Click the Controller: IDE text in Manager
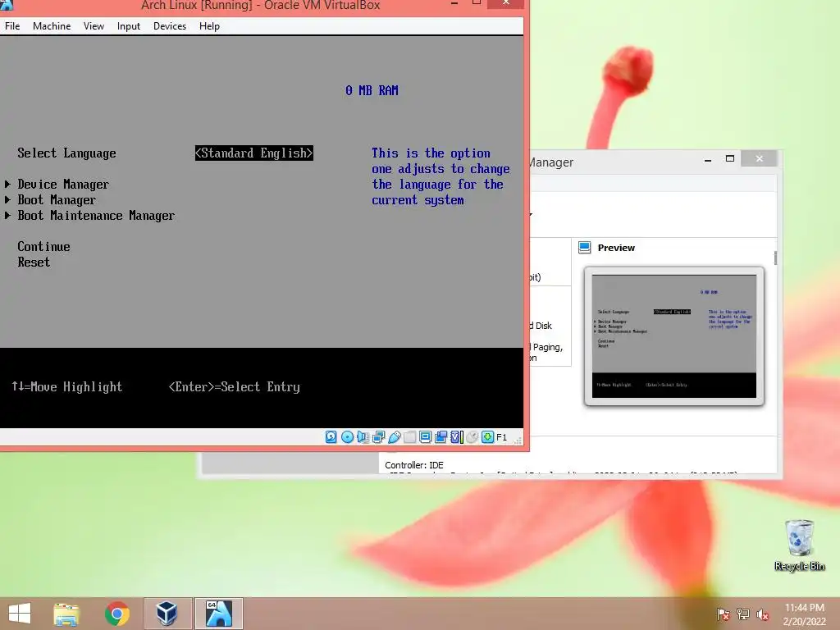 414,465
